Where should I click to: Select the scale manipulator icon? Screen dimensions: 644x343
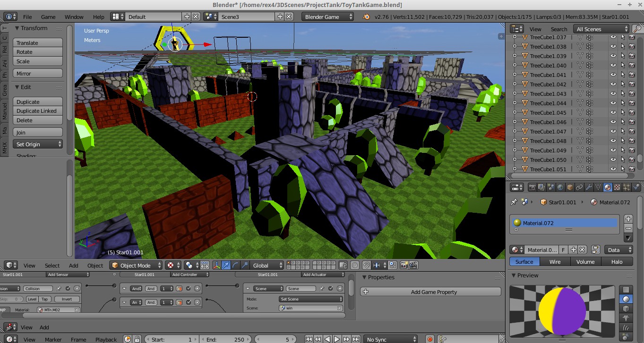point(244,266)
